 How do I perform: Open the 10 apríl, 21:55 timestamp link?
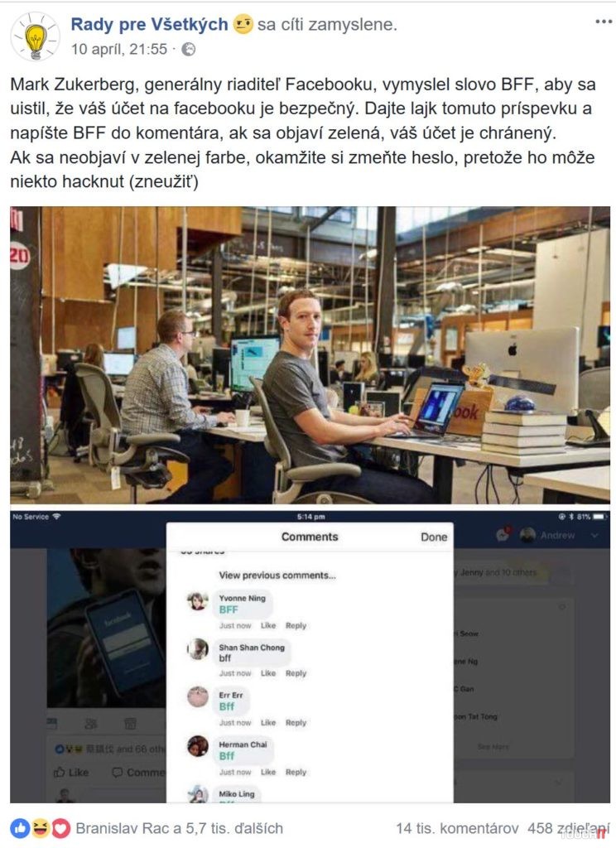pos(119,50)
